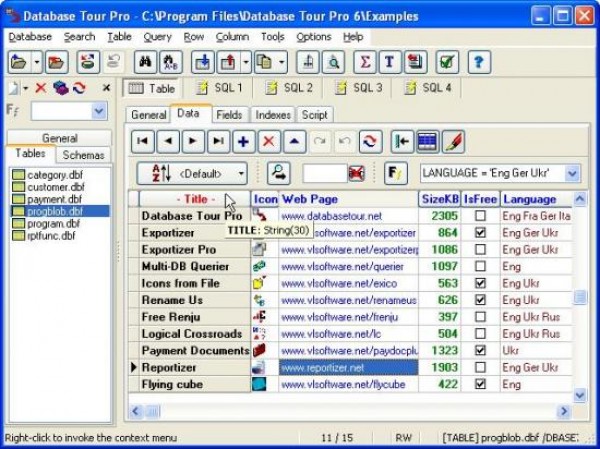Click the green checkmark toolbar icon
The image size is (600, 449).
pos(447,62)
